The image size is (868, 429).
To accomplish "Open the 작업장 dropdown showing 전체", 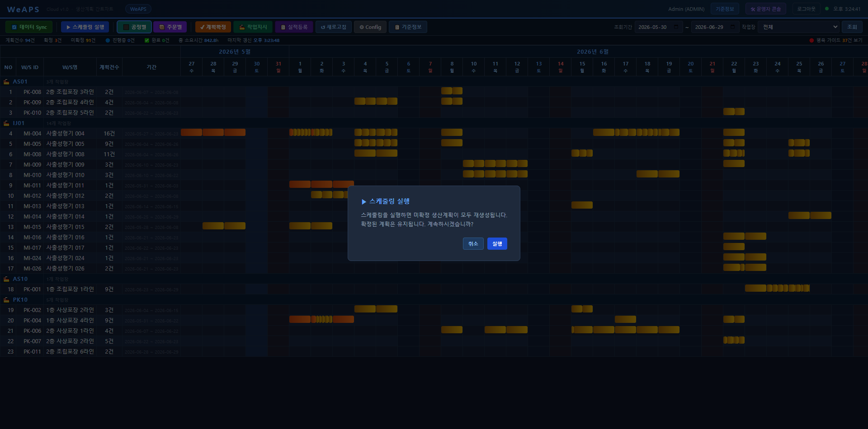I will click(x=798, y=27).
